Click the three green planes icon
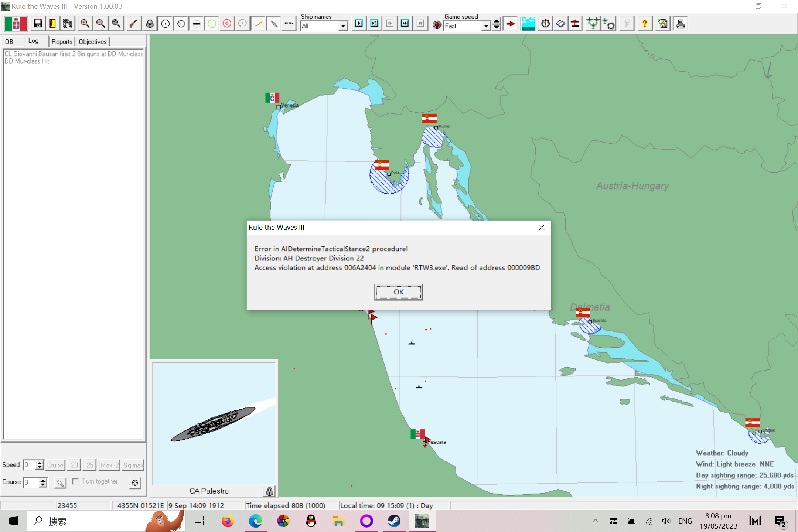 click(593, 24)
